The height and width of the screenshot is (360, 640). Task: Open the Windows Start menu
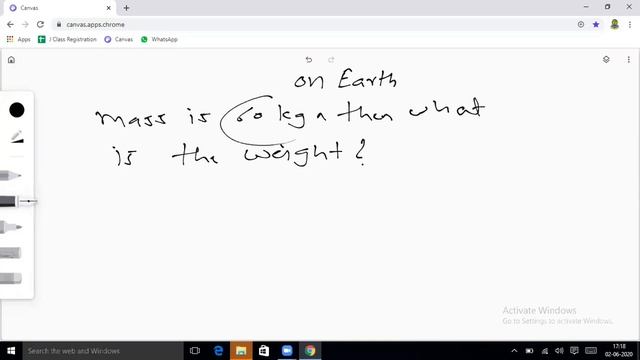click(11, 351)
